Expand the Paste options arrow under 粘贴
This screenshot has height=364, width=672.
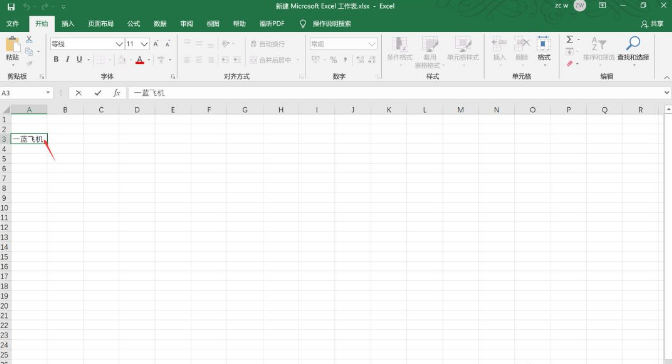(x=12, y=65)
